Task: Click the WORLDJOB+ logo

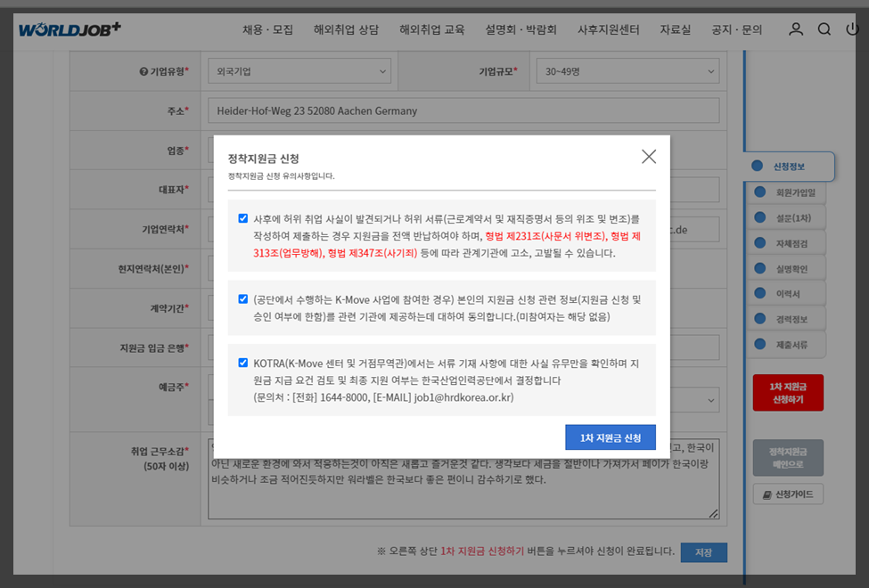Action: point(70,29)
